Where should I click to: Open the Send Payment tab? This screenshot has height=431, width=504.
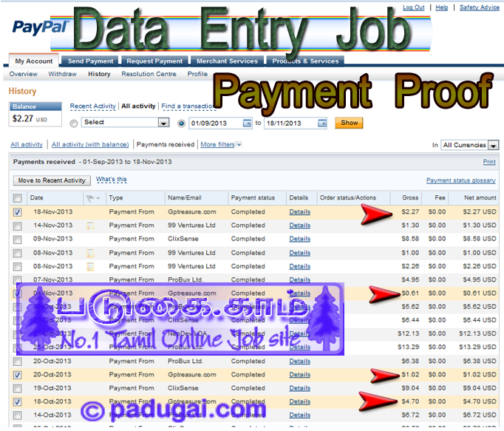click(x=90, y=61)
